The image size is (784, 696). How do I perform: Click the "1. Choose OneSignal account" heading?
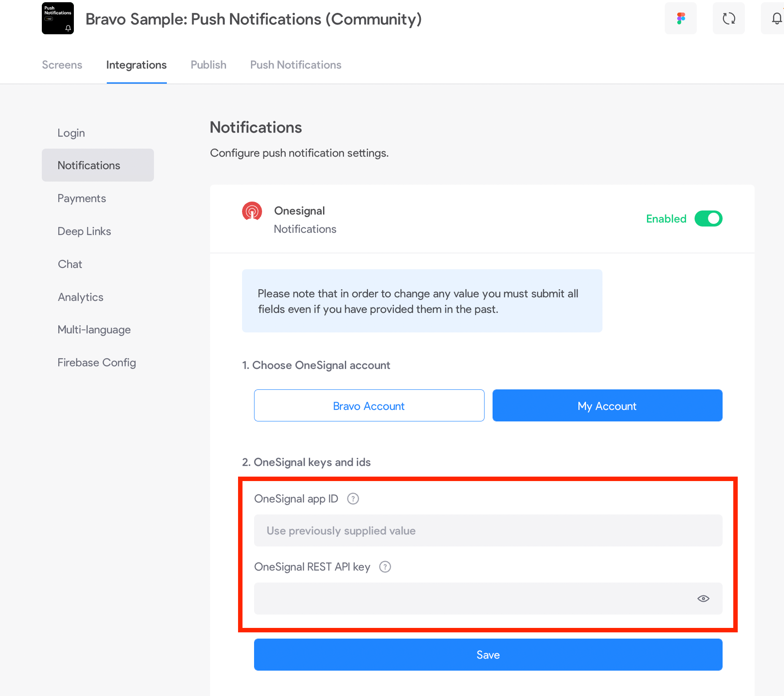316,365
